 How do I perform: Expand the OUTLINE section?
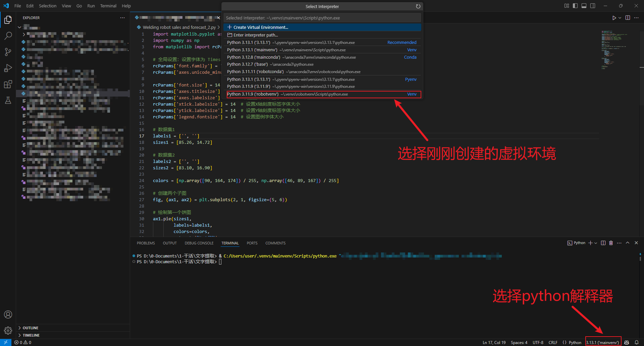pyautogui.click(x=31, y=328)
